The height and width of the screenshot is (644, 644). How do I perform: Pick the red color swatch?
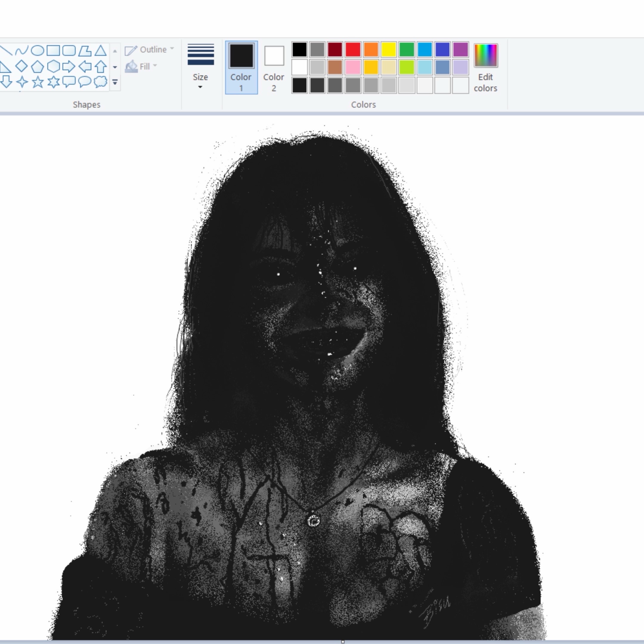(353, 50)
